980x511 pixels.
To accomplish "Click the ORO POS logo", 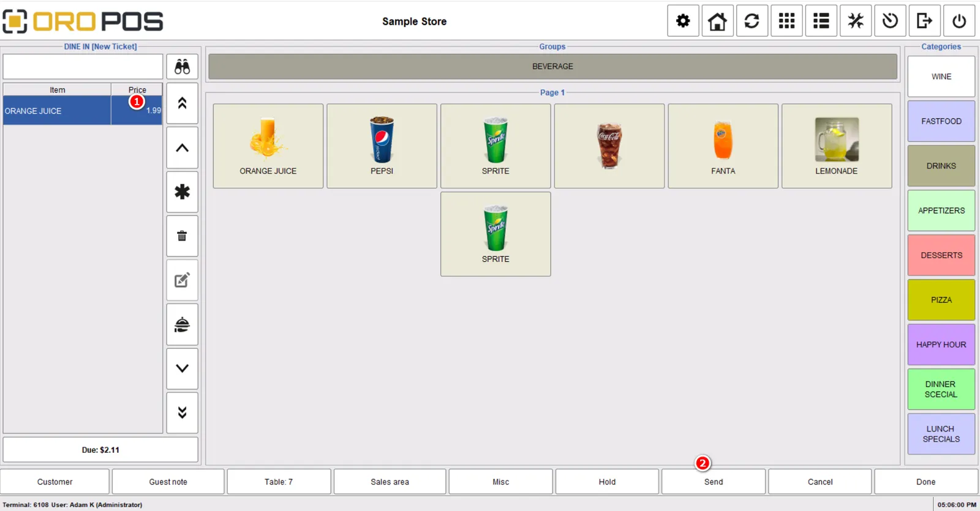I will click(83, 21).
